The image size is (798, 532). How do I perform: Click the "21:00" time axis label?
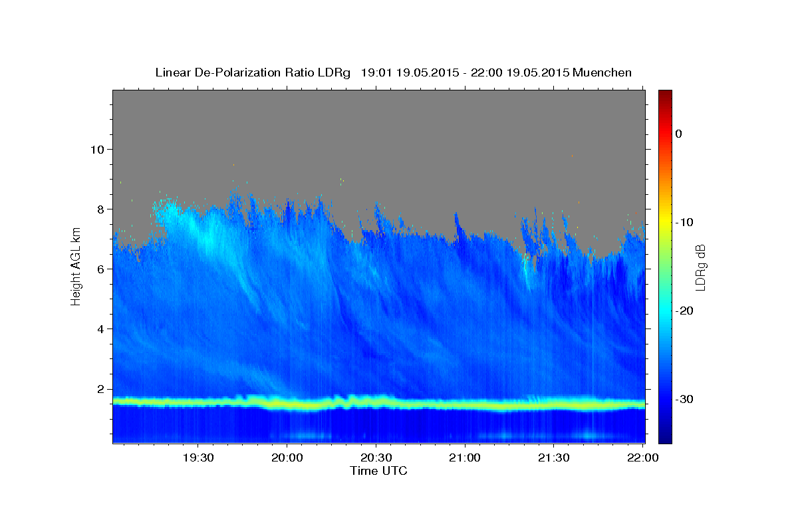coord(465,458)
